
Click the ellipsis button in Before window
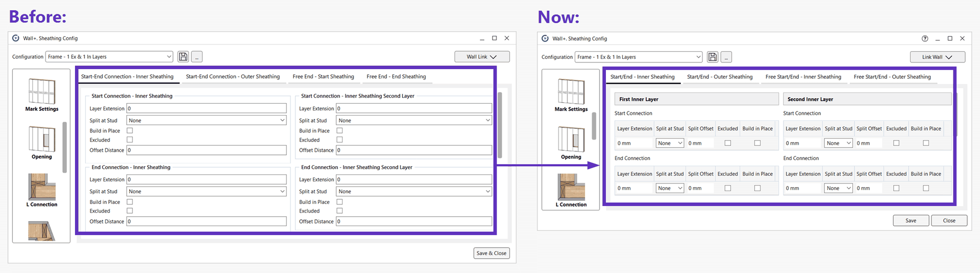coord(197,57)
